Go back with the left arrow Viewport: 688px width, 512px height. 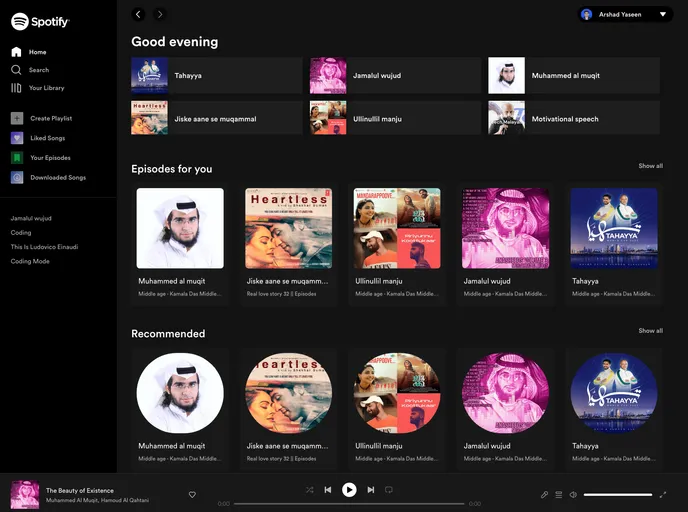(138, 14)
